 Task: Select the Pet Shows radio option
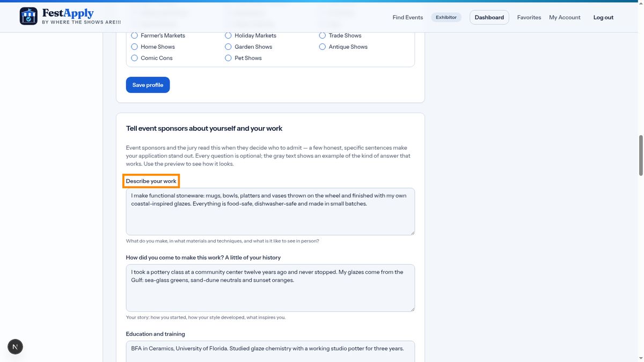pyautogui.click(x=228, y=58)
